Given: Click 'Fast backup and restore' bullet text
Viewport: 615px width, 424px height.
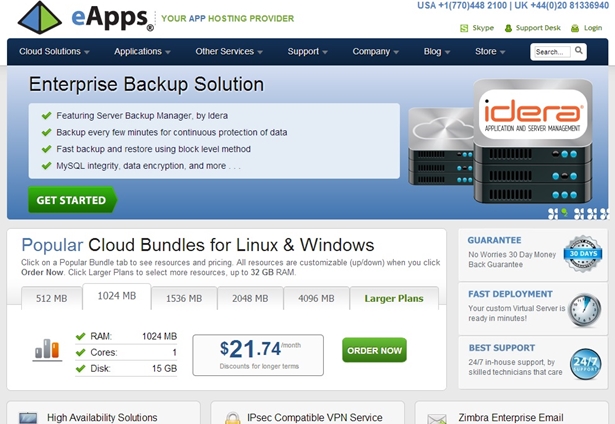Looking at the screenshot, I should tap(153, 149).
